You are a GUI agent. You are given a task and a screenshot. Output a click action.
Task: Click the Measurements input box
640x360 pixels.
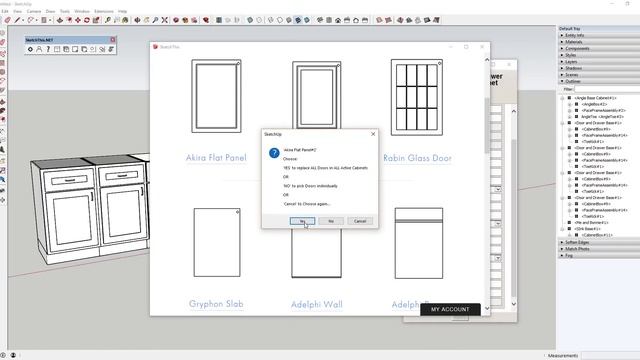coord(611,356)
